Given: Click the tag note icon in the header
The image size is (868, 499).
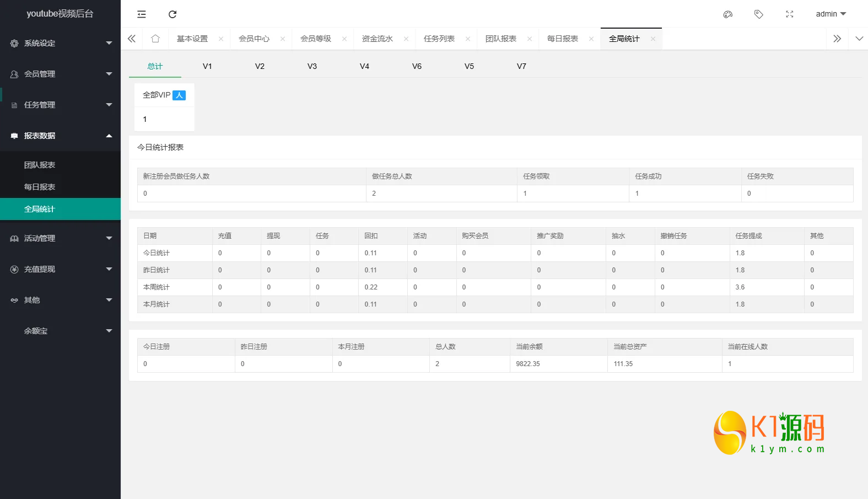Looking at the screenshot, I should coord(759,14).
